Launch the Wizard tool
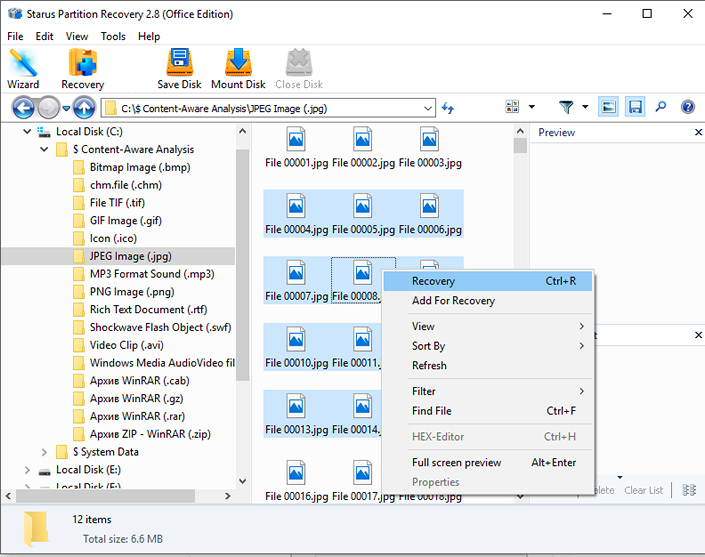Viewport: 705px width, 557px height. [23, 69]
